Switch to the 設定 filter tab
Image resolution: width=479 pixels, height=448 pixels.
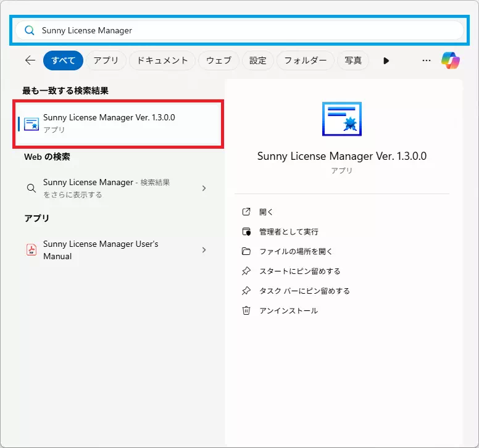coord(257,60)
